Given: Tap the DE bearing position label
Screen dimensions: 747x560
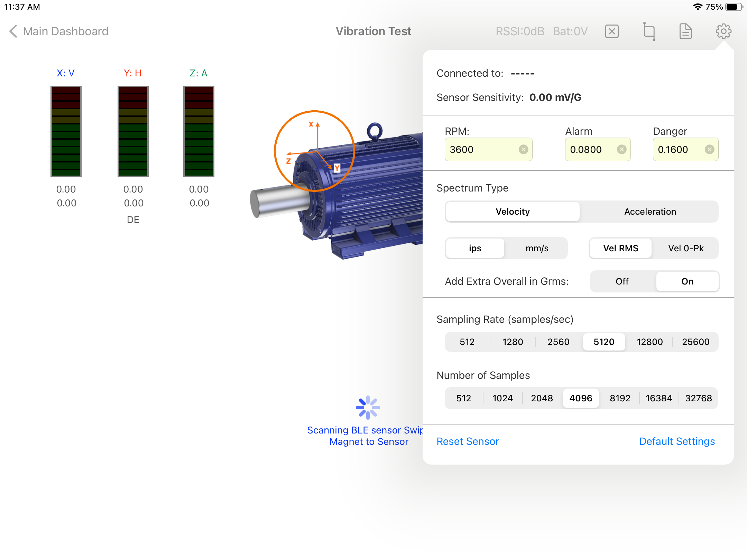Looking at the screenshot, I should (x=133, y=220).
